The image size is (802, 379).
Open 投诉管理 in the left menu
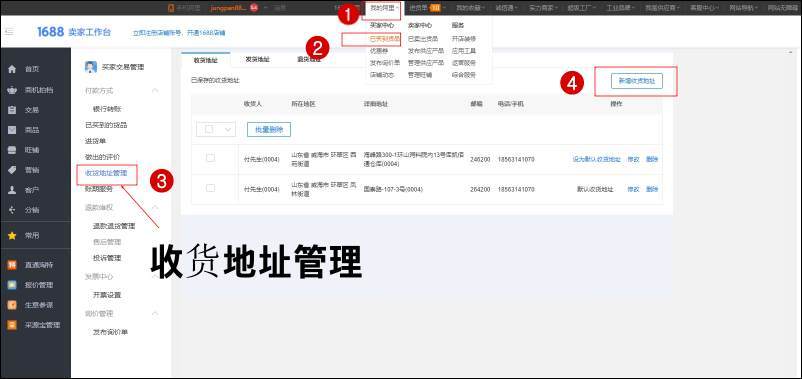[107, 258]
